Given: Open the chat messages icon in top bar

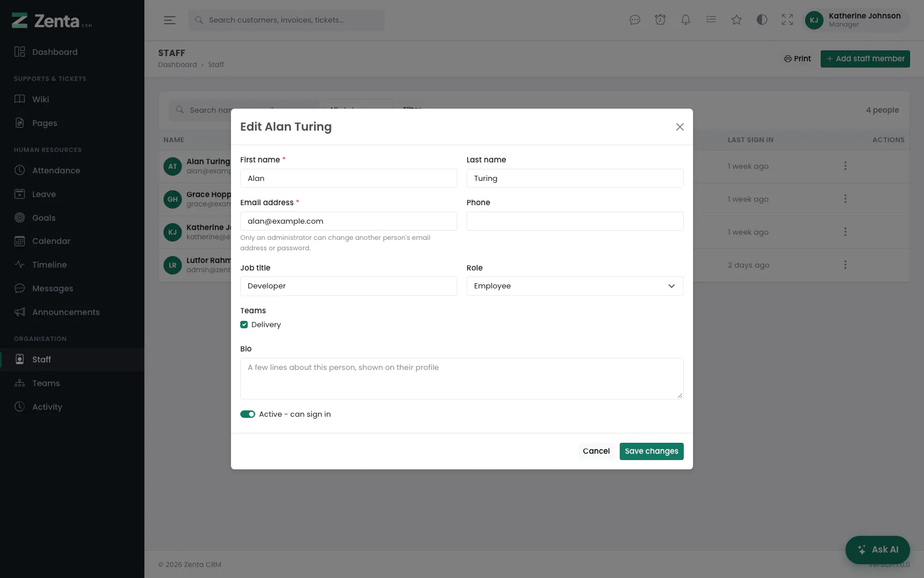Looking at the screenshot, I should [x=635, y=20].
